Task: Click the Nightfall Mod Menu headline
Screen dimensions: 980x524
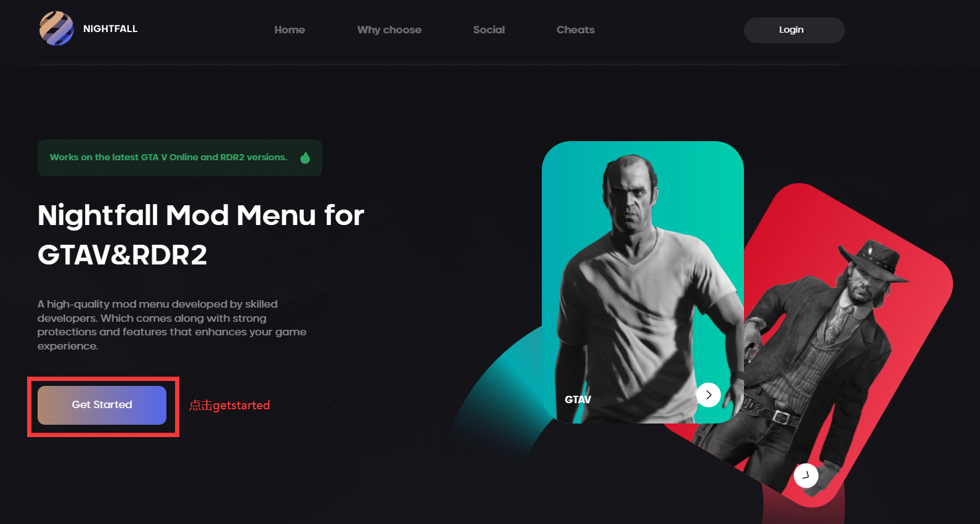Action: coord(201,235)
